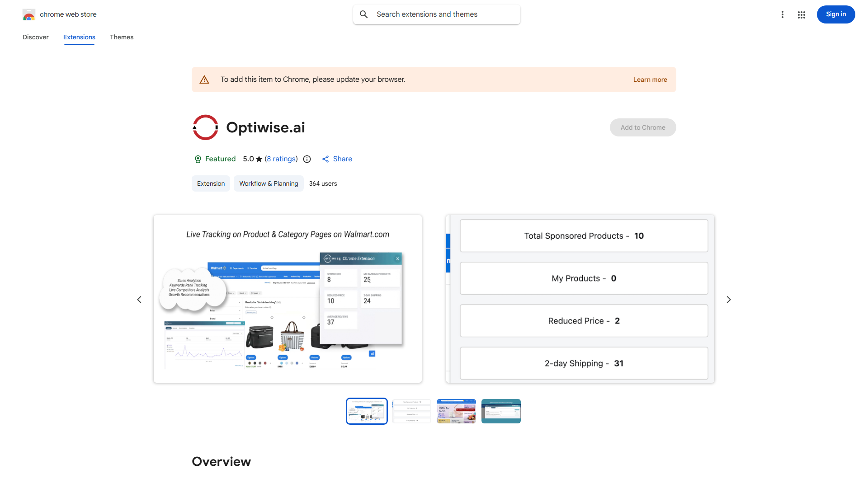Open the 8 ratings link
Image resolution: width=868 pixels, height=488 pixels.
click(x=281, y=159)
